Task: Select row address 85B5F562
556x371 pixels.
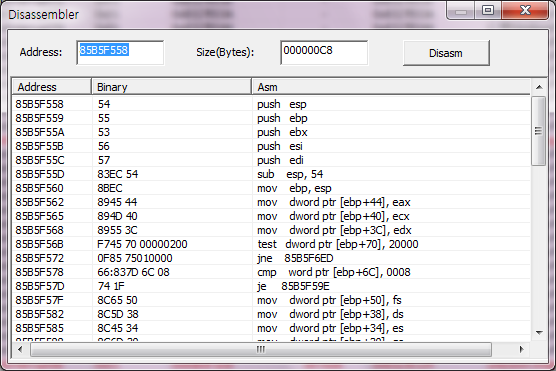Action: [39, 202]
